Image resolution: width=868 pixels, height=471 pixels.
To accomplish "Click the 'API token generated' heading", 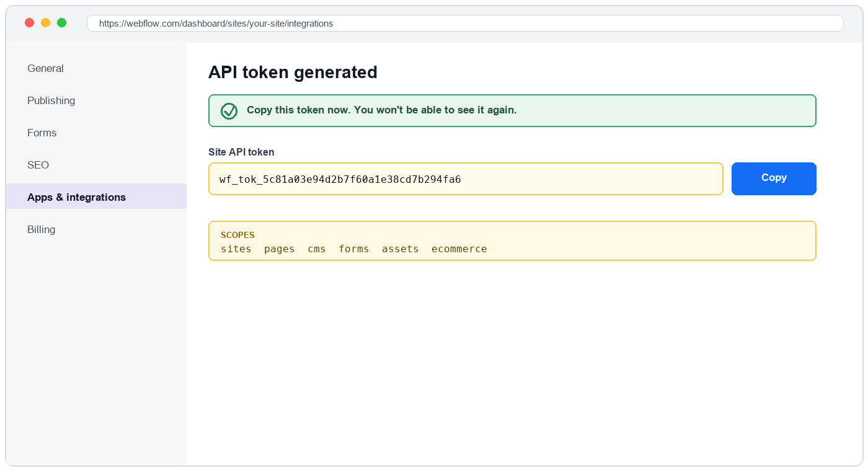I will pos(293,73).
